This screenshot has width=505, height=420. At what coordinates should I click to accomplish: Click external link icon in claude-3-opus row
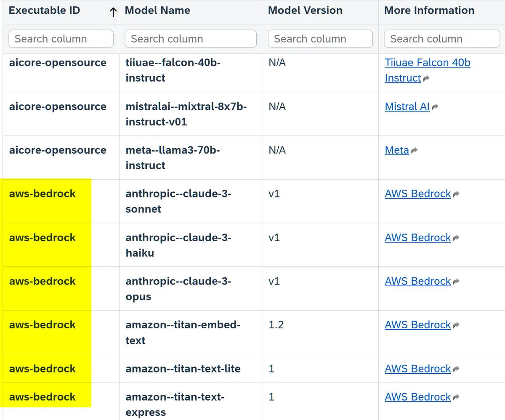point(456,282)
